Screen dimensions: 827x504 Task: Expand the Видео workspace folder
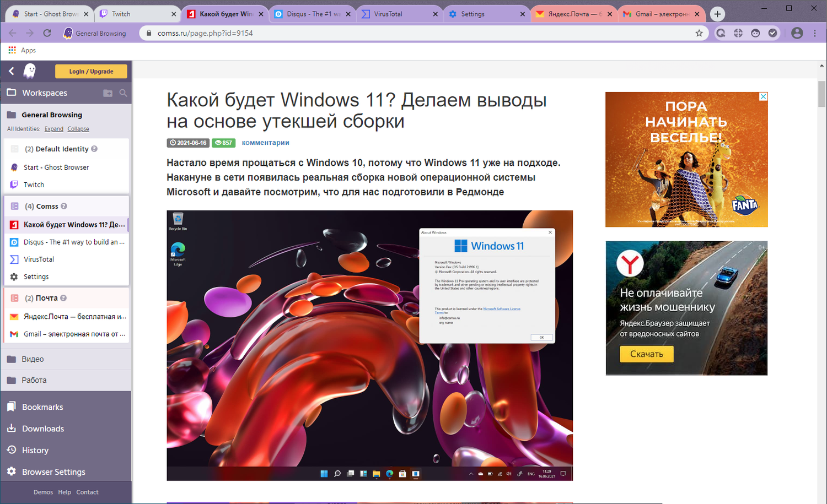pyautogui.click(x=66, y=359)
